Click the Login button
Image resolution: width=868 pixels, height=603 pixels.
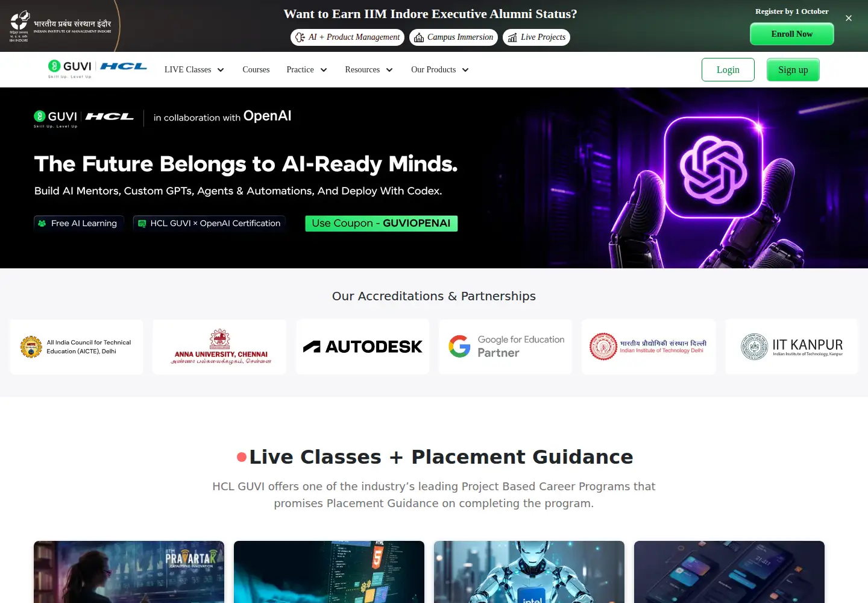728,69
